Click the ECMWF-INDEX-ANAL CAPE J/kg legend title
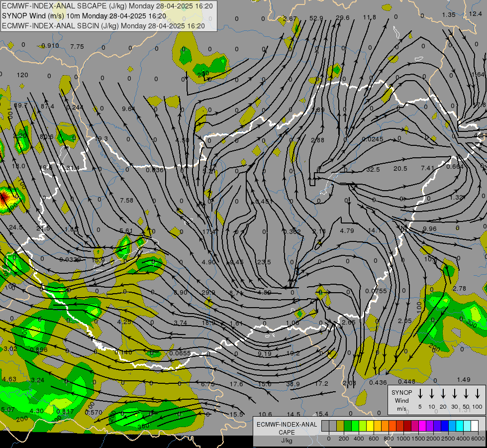Viewport: 487px width, 448px height. point(287,432)
